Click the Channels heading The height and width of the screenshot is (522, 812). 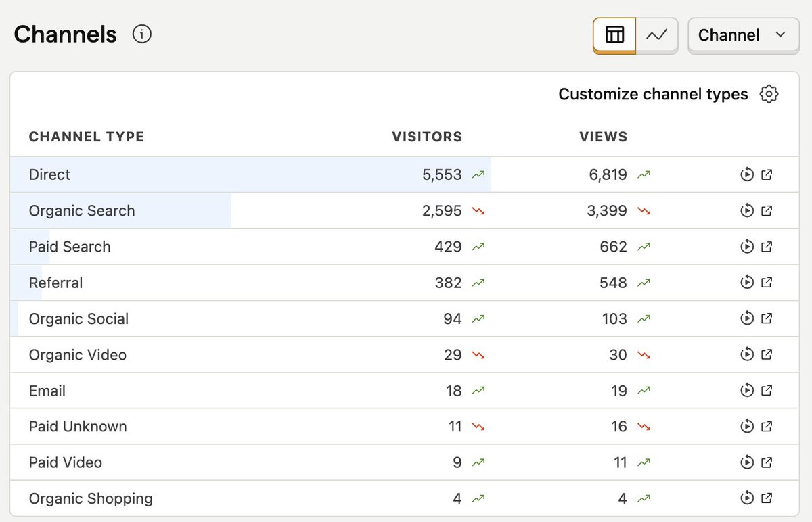coord(65,34)
